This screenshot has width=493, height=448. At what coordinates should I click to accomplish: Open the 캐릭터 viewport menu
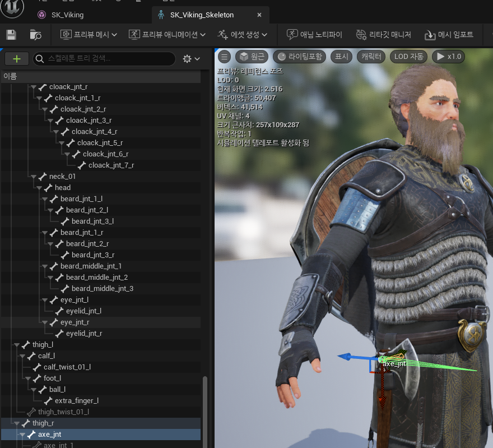[x=371, y=57]
